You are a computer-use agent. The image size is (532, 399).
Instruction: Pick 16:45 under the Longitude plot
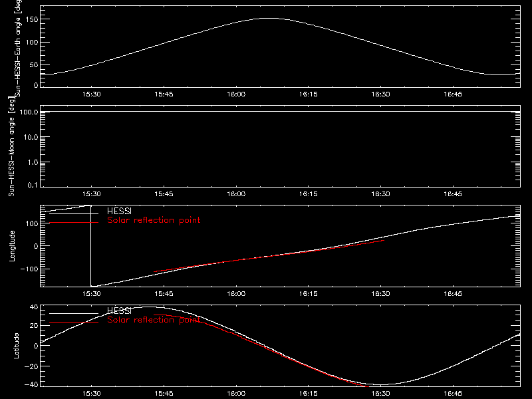point(453,294)
